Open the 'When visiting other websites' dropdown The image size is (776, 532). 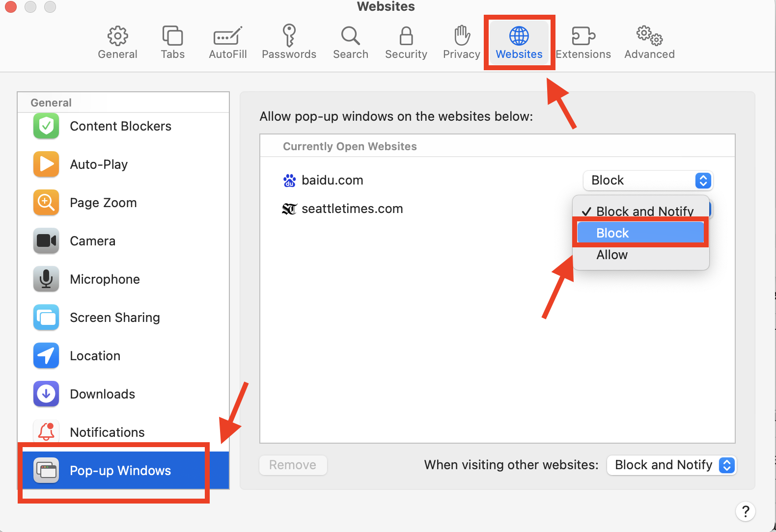click(671, 465)
